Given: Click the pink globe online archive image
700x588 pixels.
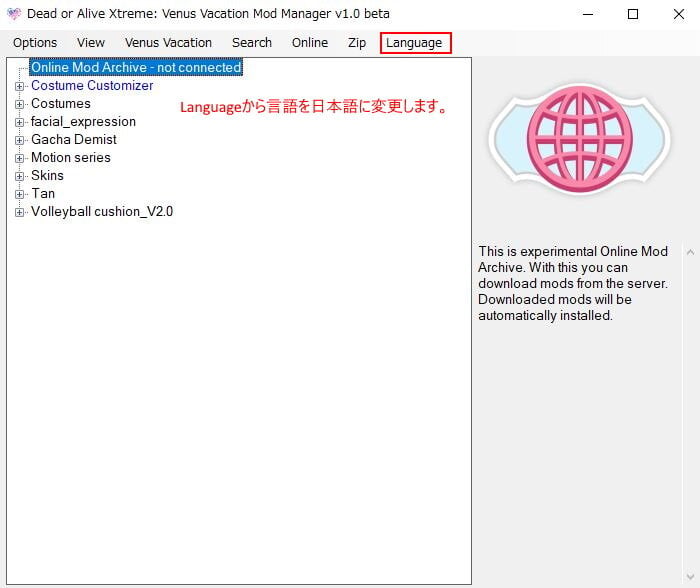Looking at the screenshot, I should click(x=579, y=140).
